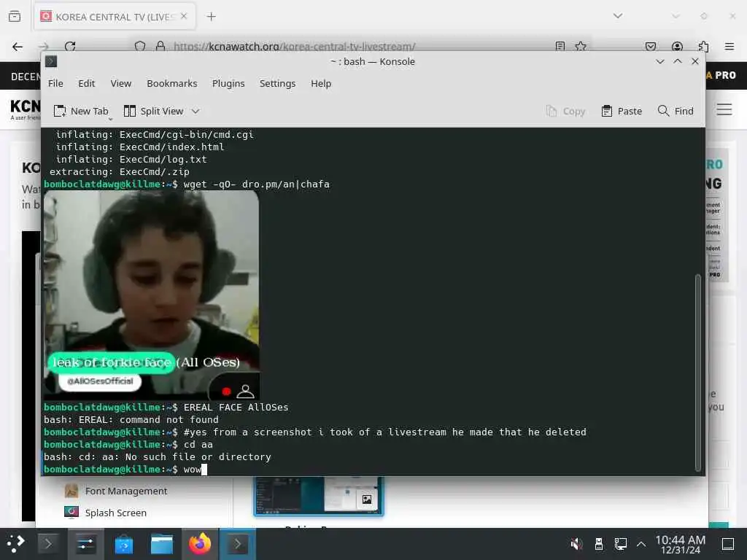Click 'inflating: ExecCmd/index.html' terminal line
The image size is (747, 560).
pyautogui.click(x=140, y=147)
